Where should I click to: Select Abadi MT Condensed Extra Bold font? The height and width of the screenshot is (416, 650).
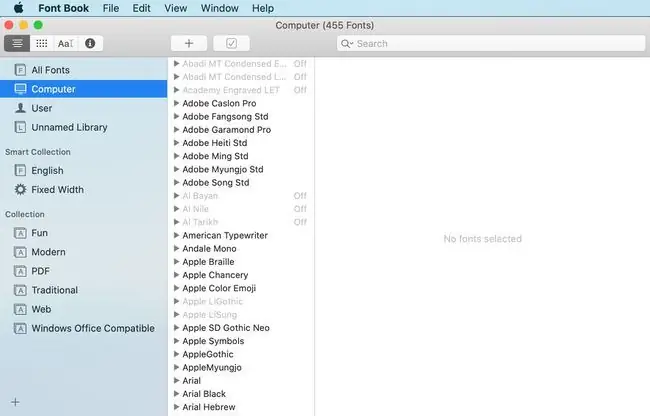click(241, 63)
